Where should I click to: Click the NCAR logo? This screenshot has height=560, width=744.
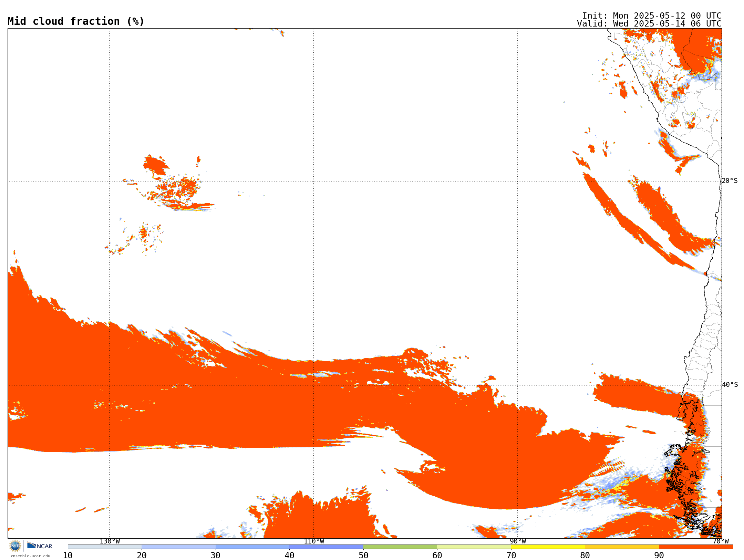pos(40,546)
